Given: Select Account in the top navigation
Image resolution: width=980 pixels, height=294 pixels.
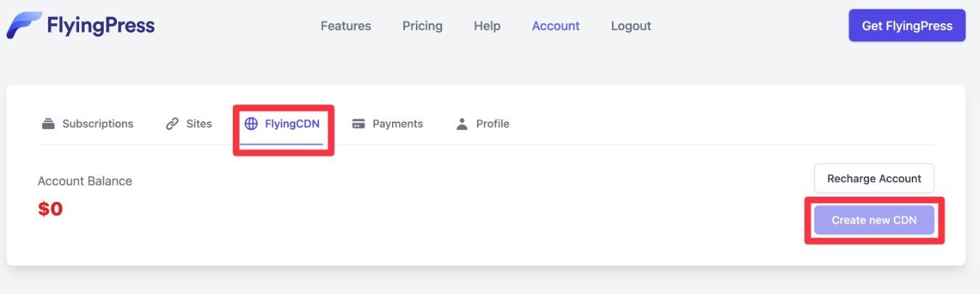Looking at the screenshot, I should (555, 25).
